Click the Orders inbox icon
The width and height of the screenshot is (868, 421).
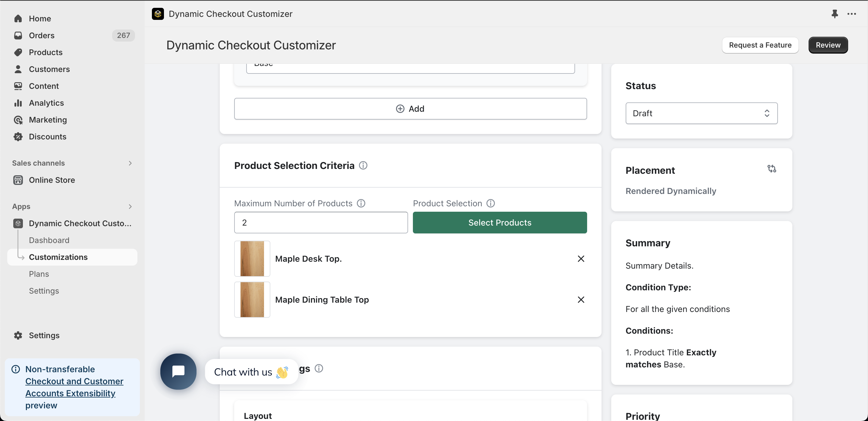click(18, 35)
